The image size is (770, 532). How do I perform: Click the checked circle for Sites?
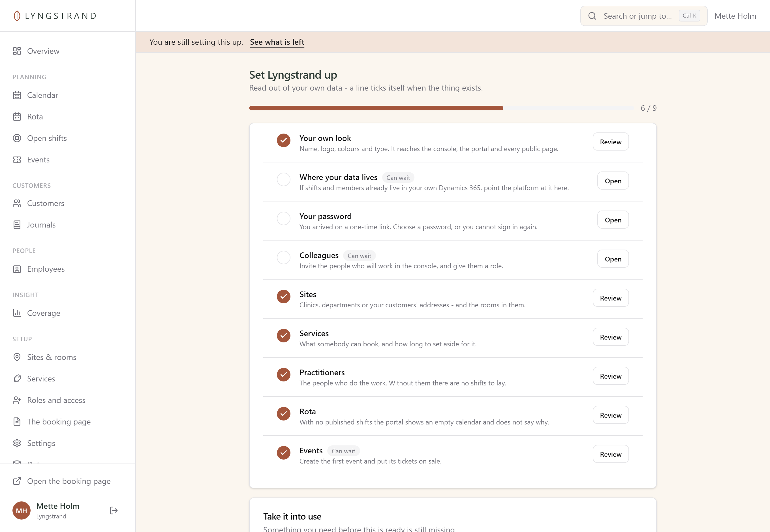pos(284,297)
